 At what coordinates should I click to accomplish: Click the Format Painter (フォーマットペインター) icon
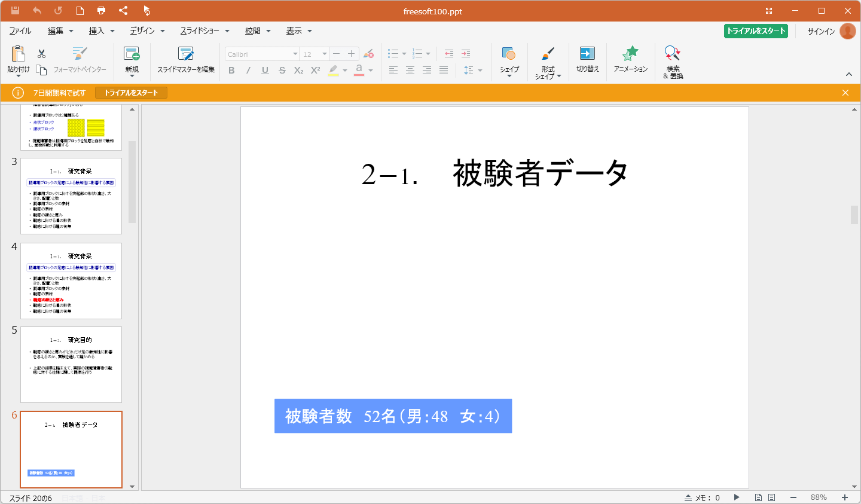pyautogui.click(x=80, y=54)
